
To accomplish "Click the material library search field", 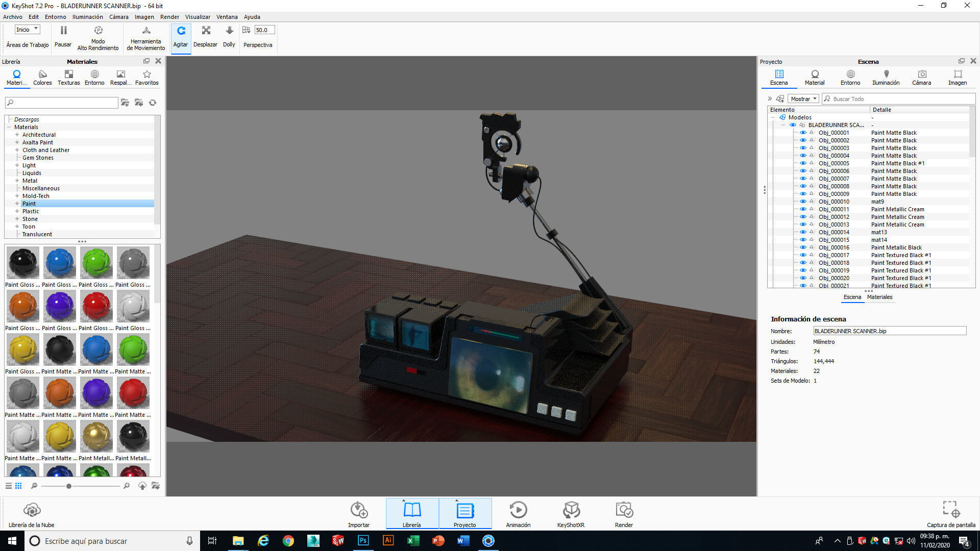I will pyautogui.click(x=62, y=103).
